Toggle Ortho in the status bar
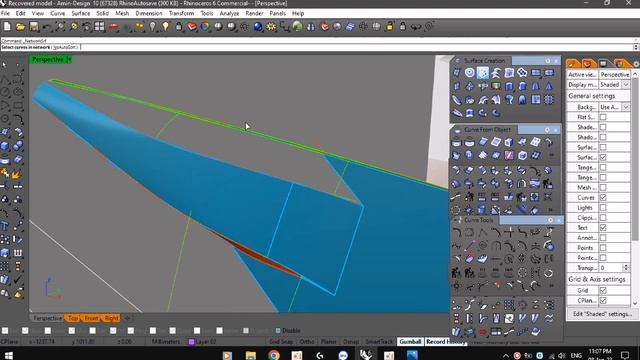 point(307,342)
